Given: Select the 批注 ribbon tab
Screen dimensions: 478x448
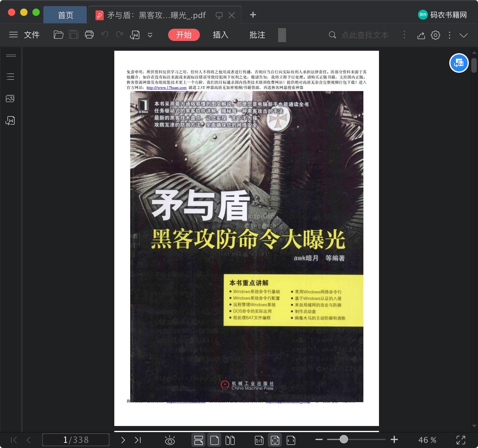Looking at the screenshot, I should pyautogui.click(x=257, y=35).
